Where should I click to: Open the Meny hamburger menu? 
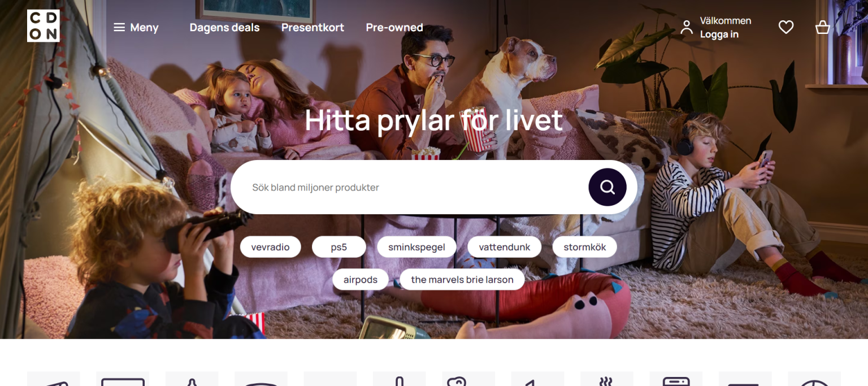click(136, 27)
